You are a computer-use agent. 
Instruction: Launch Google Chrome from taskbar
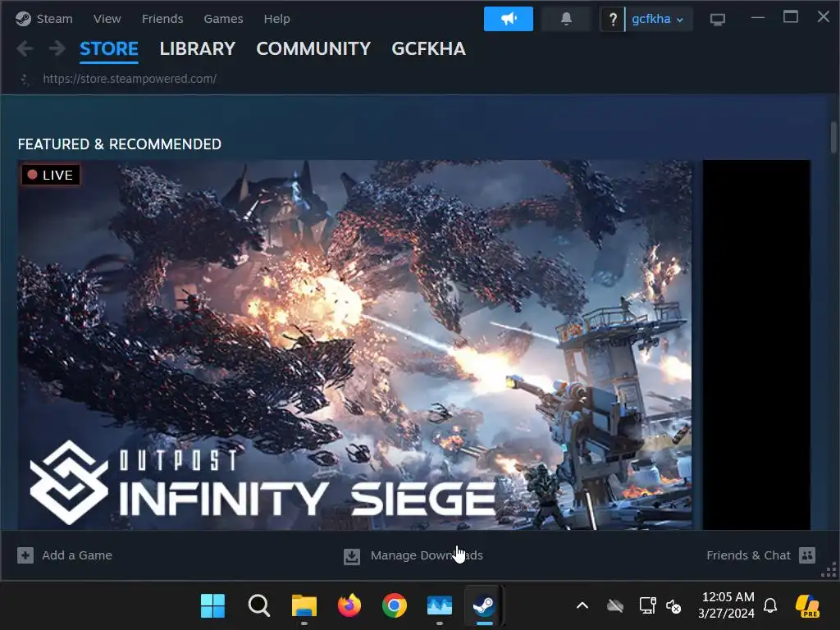[x=395, y=606]
